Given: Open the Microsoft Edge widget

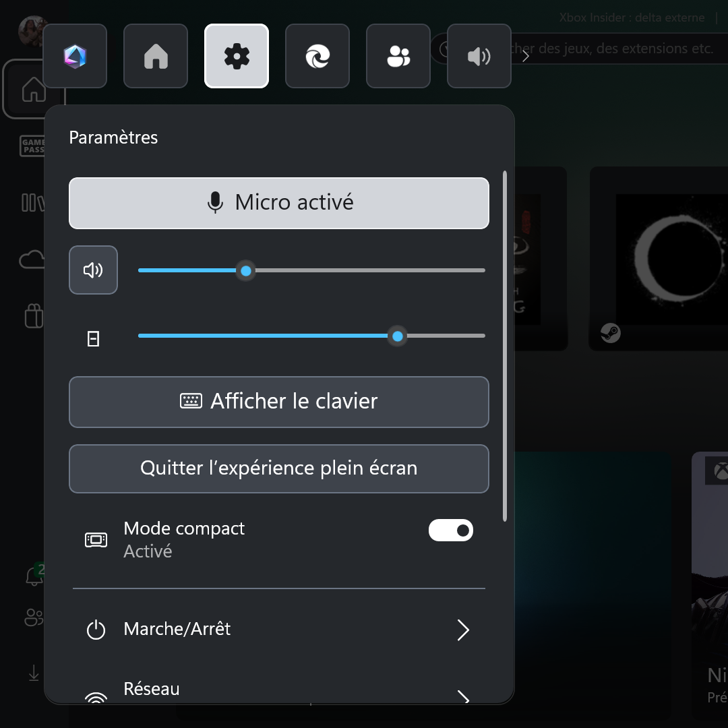Looking at the screenshot, I should [x=317, y=56].
